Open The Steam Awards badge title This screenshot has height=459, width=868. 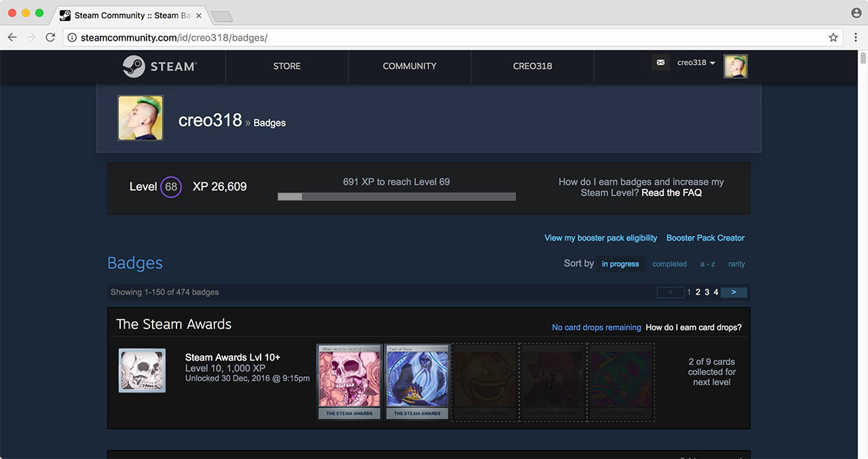(174, 324)
